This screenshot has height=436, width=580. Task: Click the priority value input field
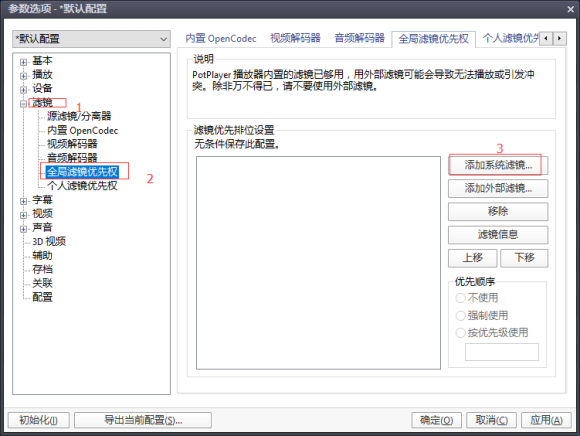click(x=502, y=352)
